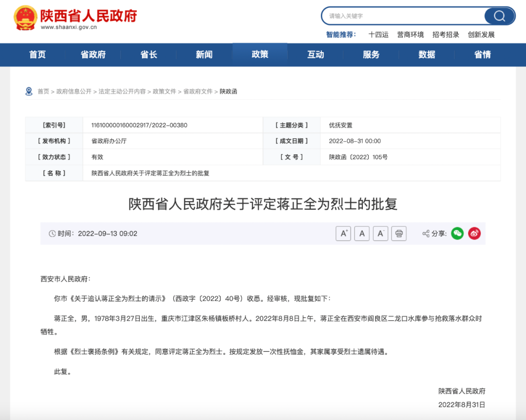Share the article via Weibo icon

[474, 234]
